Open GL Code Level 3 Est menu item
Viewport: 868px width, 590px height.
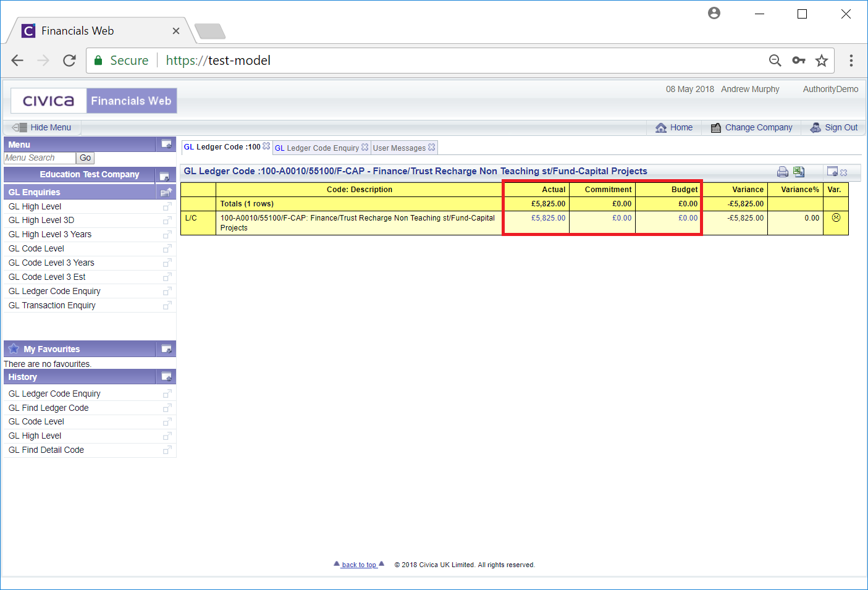[x=47, y=277]
